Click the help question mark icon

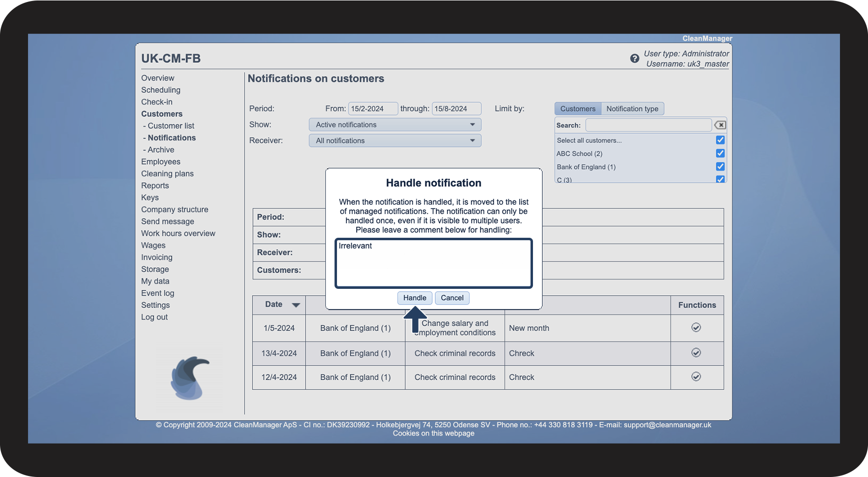(634, 58)
